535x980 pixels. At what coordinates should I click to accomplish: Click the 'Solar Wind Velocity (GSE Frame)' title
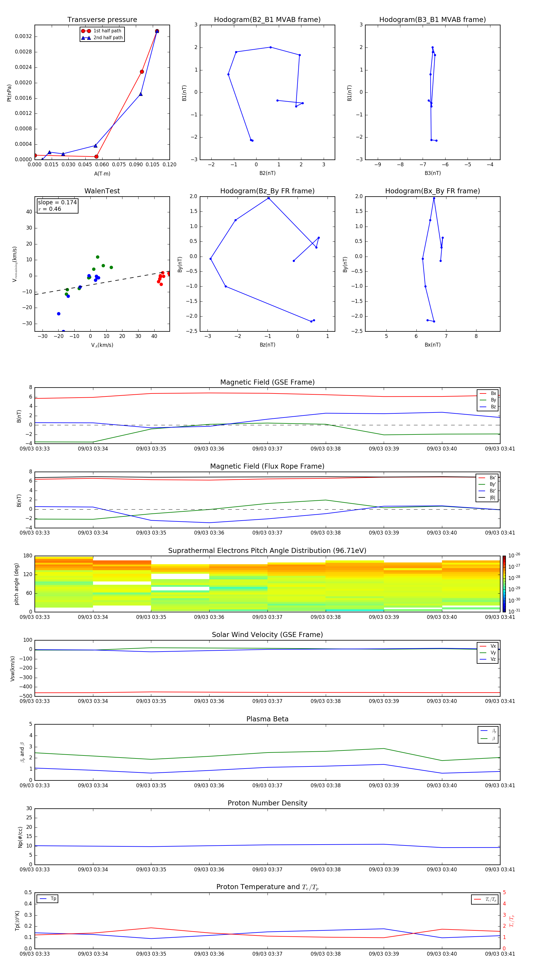(267, 635)
